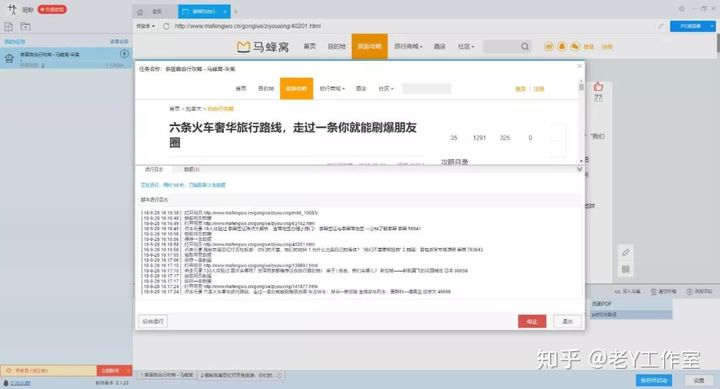720x389 pixels.
Task: Click the first task tab in bottom bar
Action: click(167, 375)
